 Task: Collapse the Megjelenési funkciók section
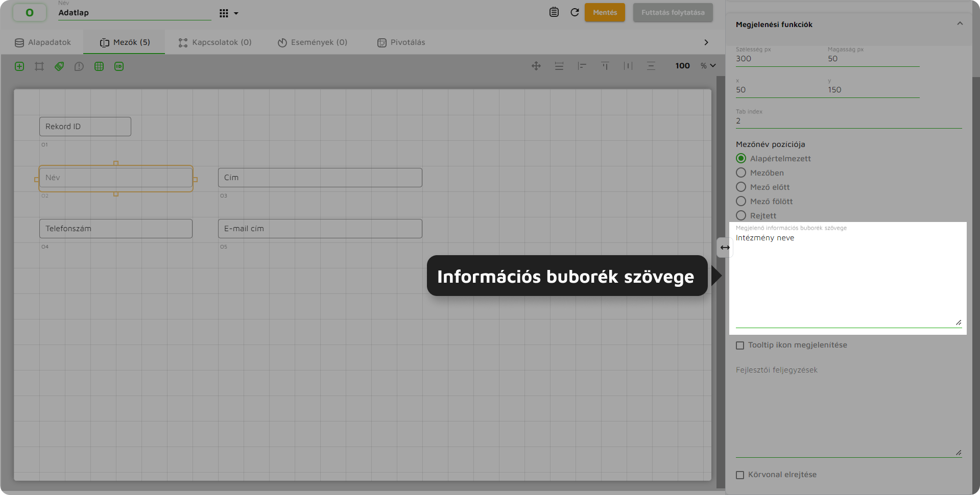pos(960,23)
